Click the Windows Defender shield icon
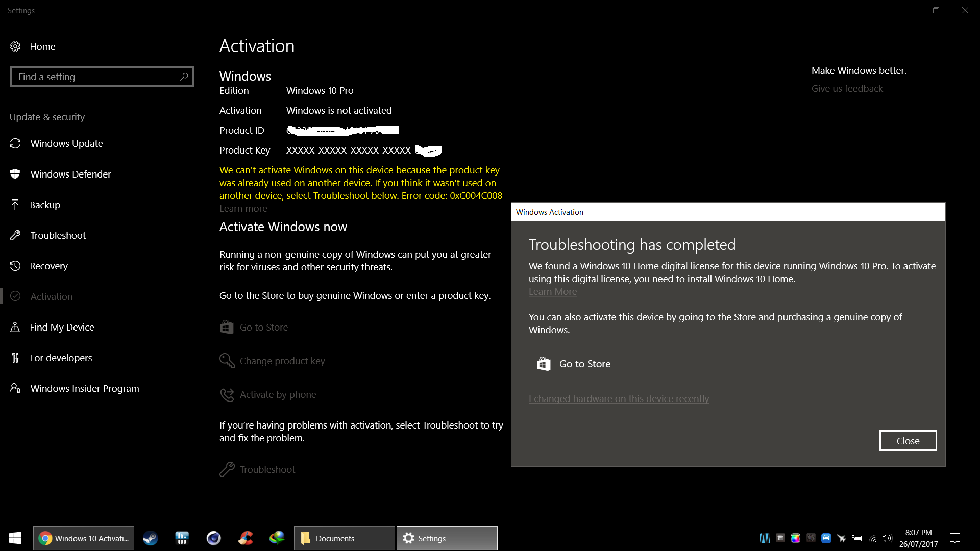 pos(15,174)
